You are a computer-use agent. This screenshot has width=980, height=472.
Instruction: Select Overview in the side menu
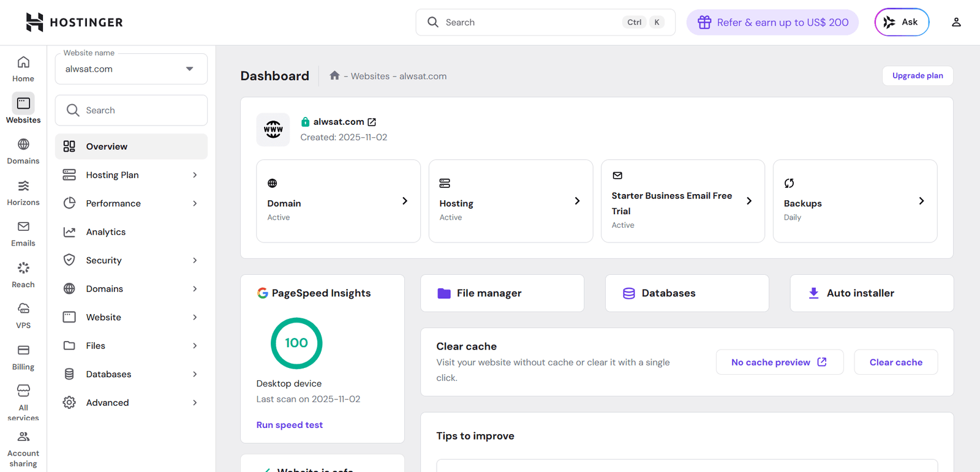coord(131,146)
